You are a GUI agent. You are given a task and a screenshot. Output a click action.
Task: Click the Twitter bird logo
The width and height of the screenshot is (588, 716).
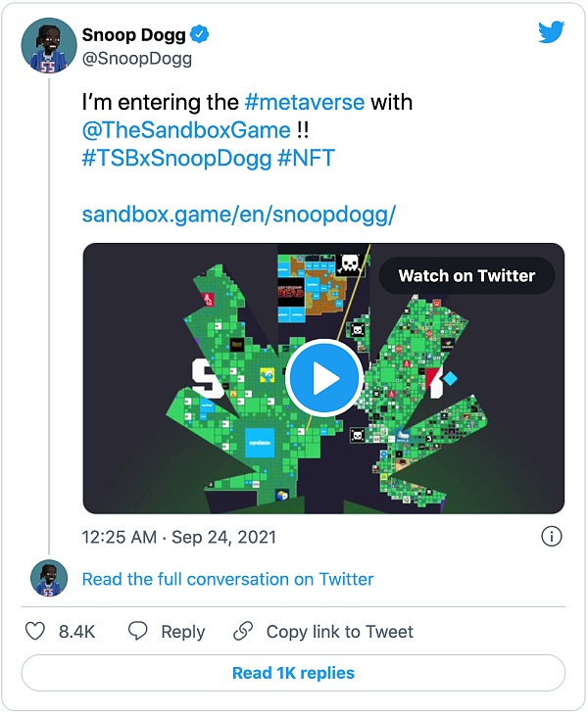[552, 32]
